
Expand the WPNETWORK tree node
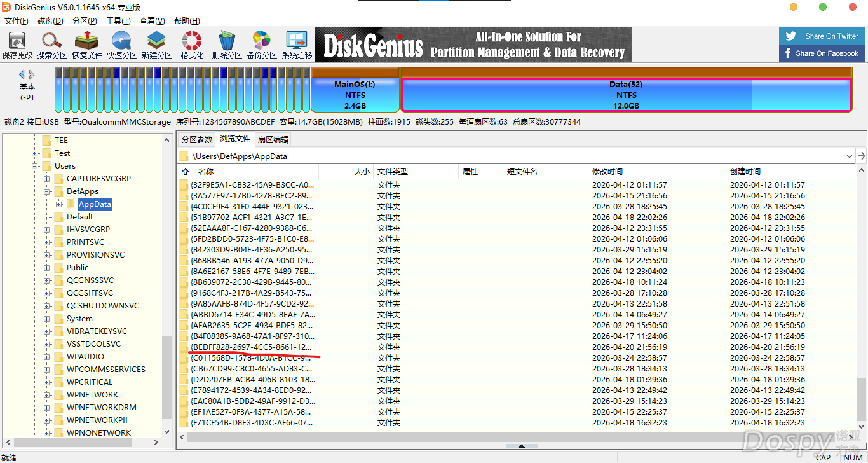(47, 395)
